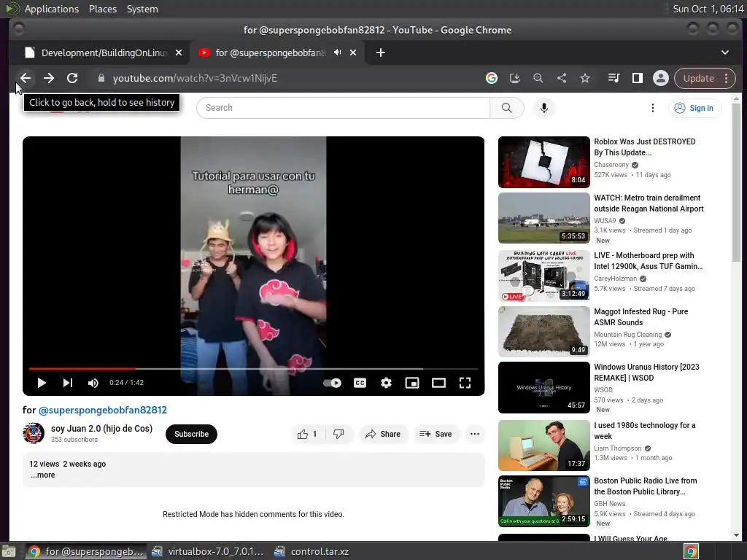Seek on the video progress bar
Screen dimensions: 747x560
[x=253, y=368]
